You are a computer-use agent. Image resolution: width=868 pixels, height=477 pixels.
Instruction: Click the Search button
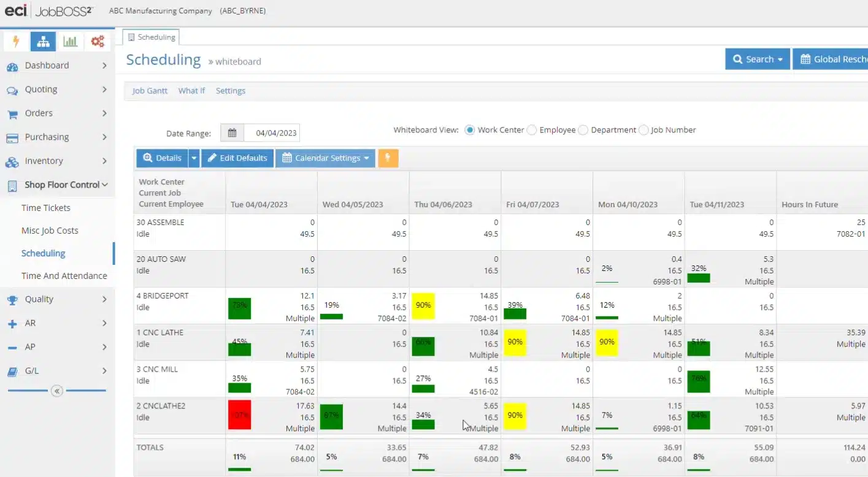pos(757,59)
